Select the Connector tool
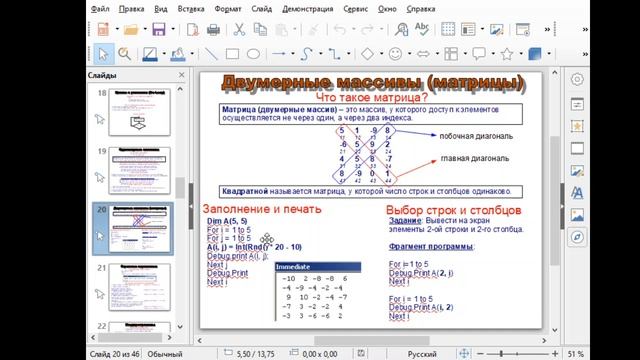The height and width of the screenshot is (360, 640). coord(334,54)
